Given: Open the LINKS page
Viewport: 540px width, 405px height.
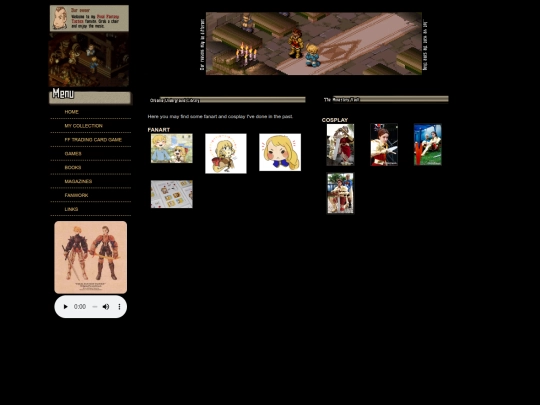Looking at the screenshot, I should 71,209.
